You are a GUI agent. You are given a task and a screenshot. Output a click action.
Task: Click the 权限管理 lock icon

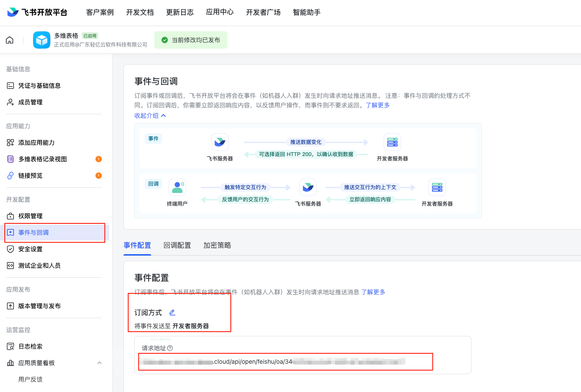click(x=10, y=216)
